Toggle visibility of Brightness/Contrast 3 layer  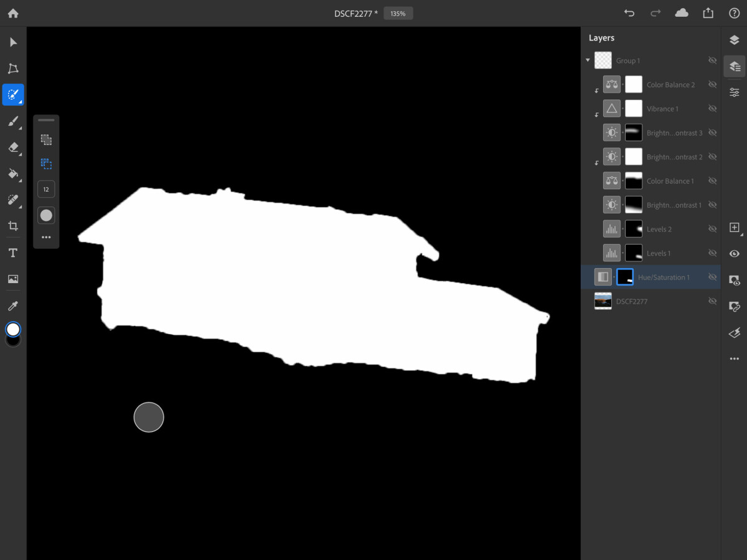[713, 133]
